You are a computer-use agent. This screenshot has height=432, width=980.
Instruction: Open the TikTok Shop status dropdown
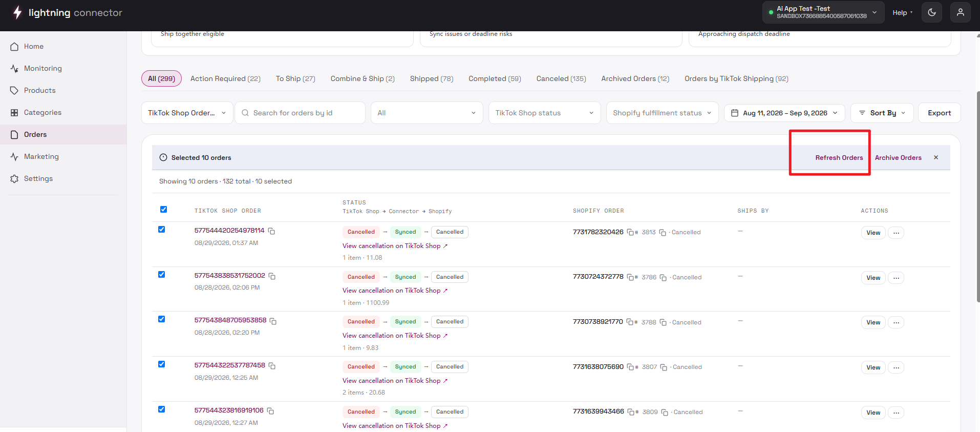coord(544,113)
